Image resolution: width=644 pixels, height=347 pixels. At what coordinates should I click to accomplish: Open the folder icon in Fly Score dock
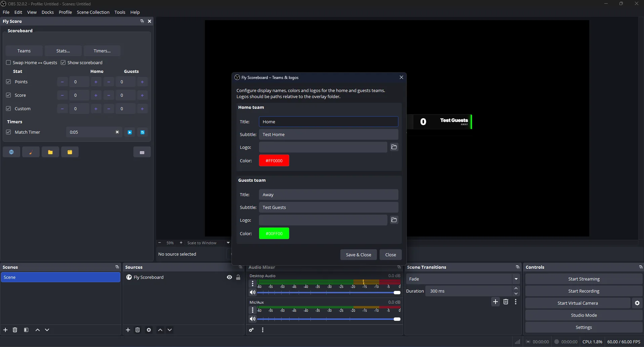coord(50,152)
